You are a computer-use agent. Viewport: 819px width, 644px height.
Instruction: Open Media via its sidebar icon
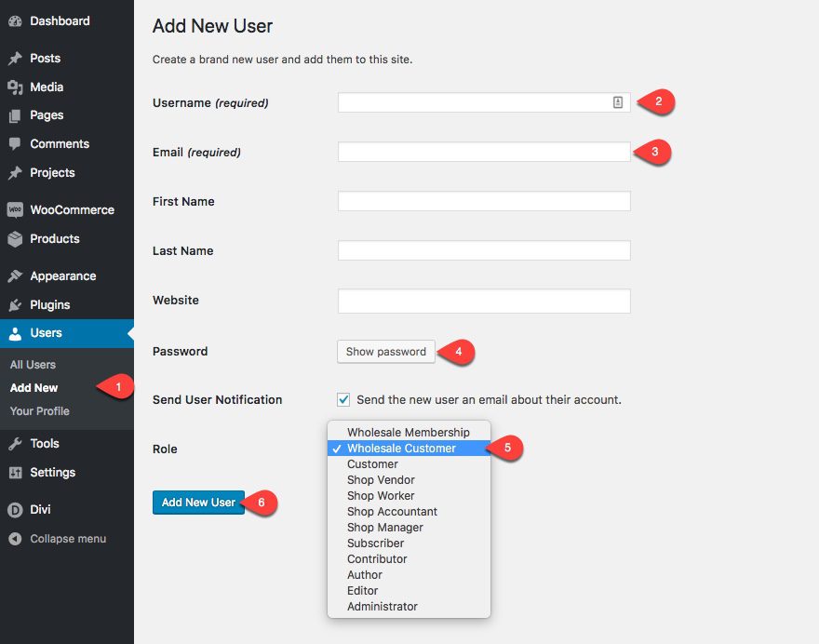point(15,87)
